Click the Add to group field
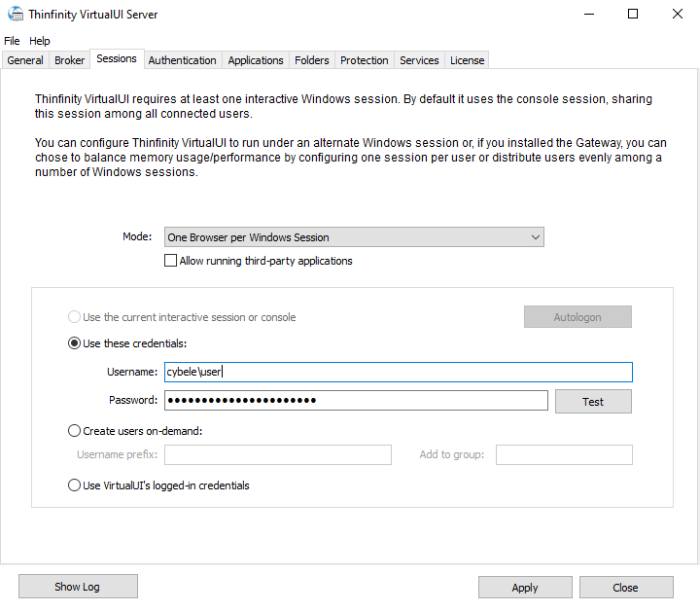 click(x=564, y=454)
